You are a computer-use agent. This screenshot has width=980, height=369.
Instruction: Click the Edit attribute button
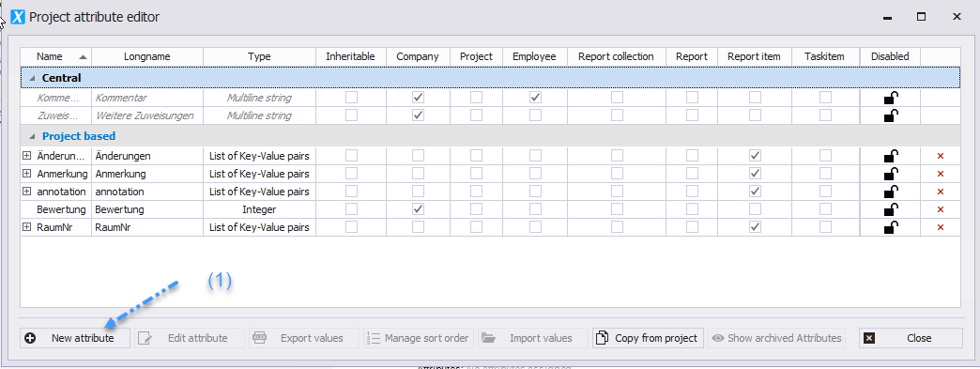[190, 338]
